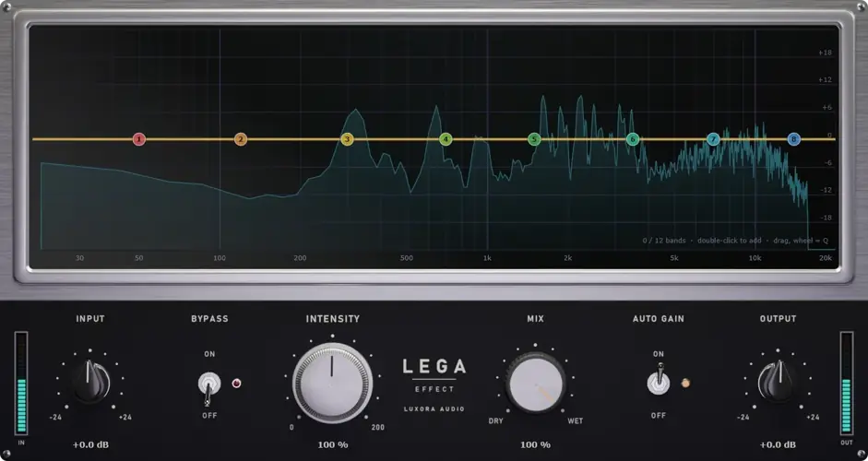
Task: Click the red Bypass indicator LED
Action: 236,383
